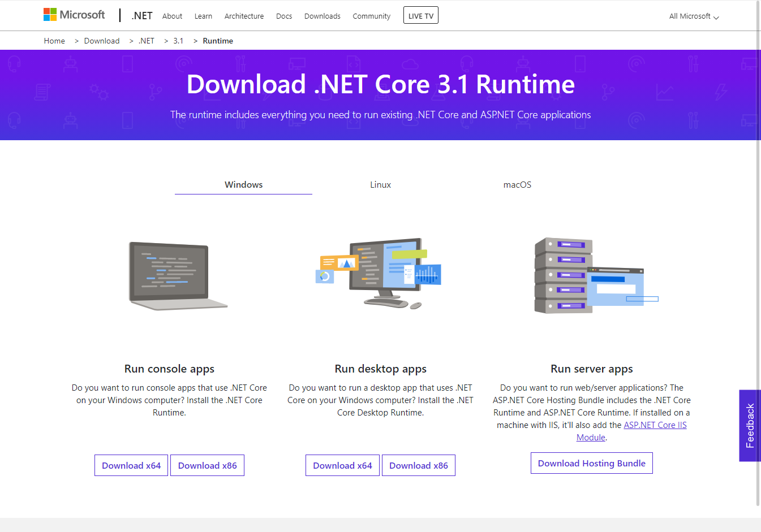This screenshot has height=532, width=761.
Task: Go to Downloads in top navigation
Action: tap(323, 16)
